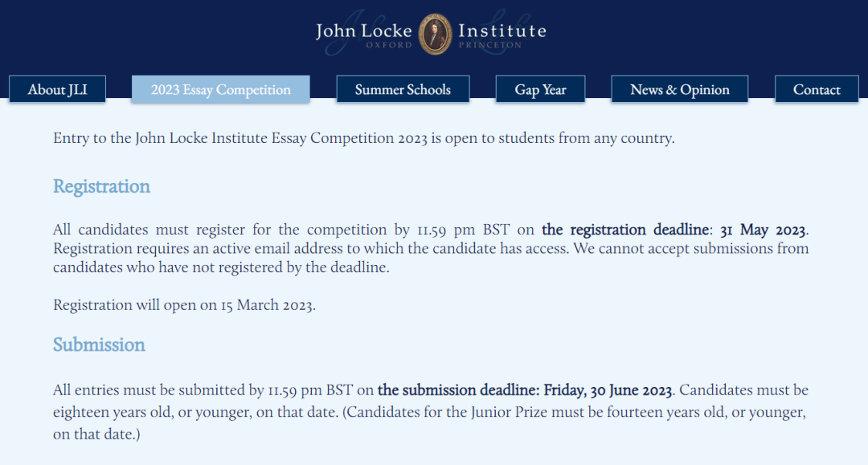Open the Contact page

click(x=817, y=90)
